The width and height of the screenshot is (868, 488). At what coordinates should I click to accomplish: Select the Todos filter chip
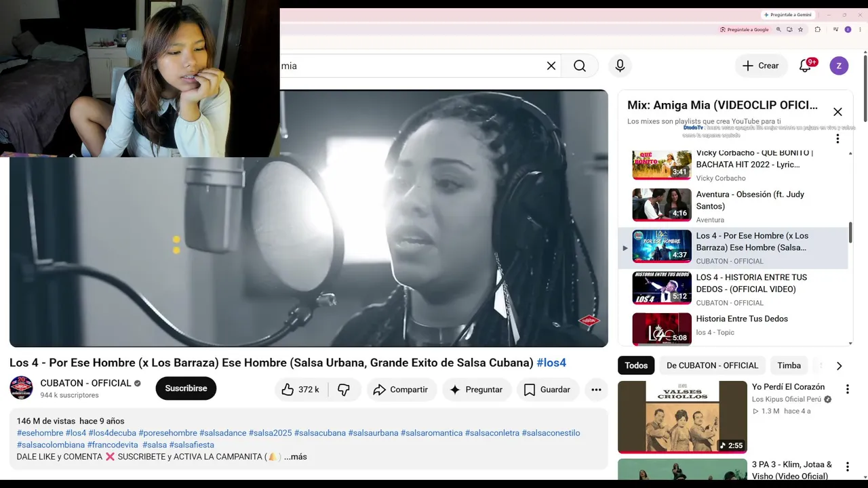[x=636, y=365]
